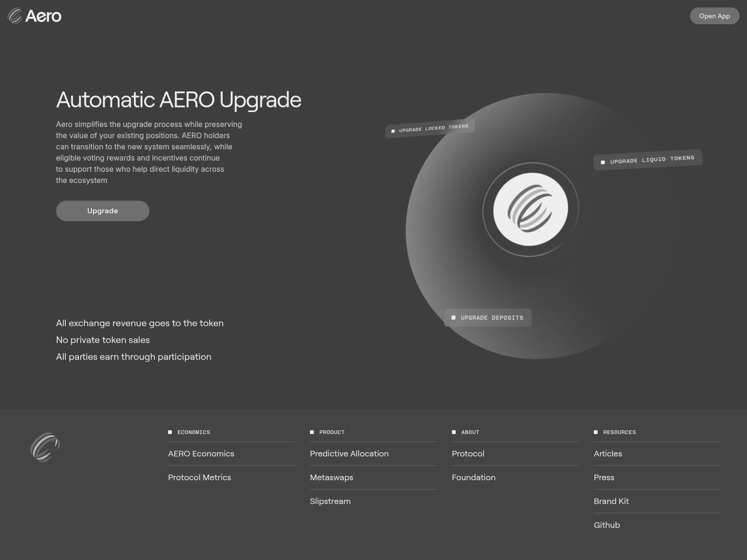The width and height of the screenshot is (747, 560).
Task: Click the Automatic AERO Upgrade heading
Action: [179, 100]
